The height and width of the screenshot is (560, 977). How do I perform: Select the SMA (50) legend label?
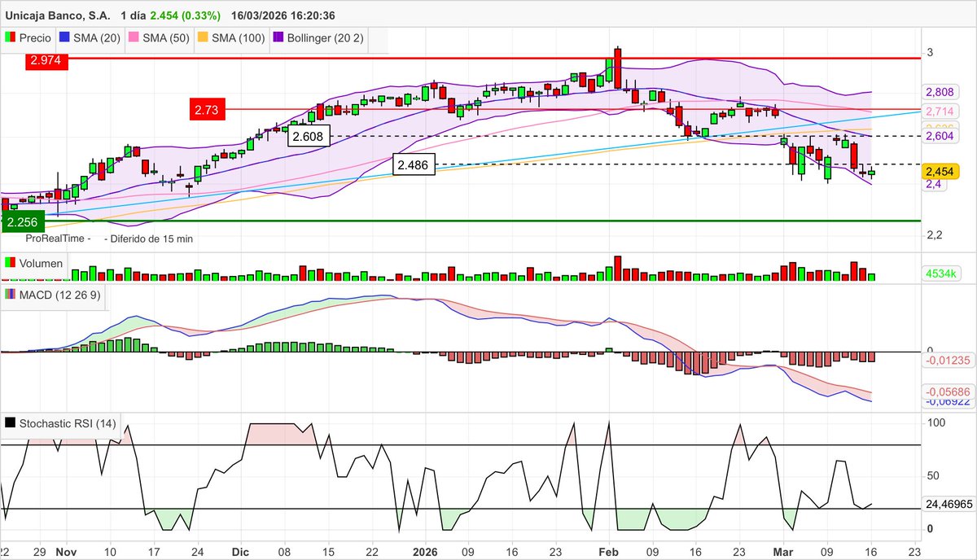point(165,37)
